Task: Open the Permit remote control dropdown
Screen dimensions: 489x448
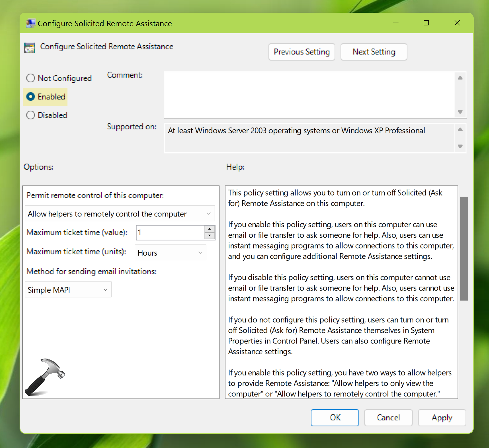Action: (120, 214)
